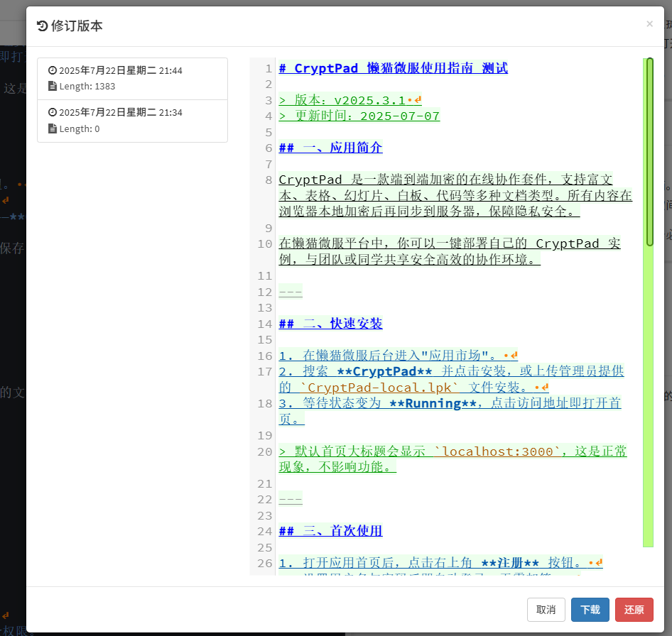
Task: Click line number 14 in the gutter
Action: 265,324
